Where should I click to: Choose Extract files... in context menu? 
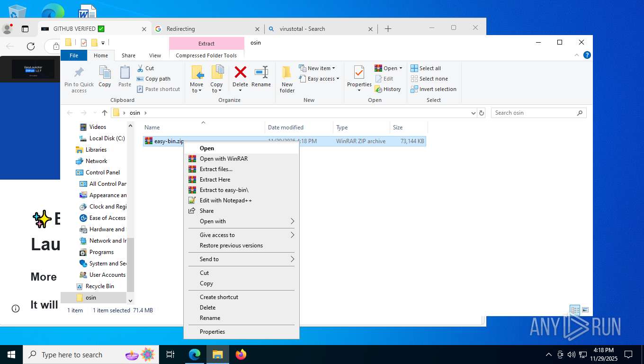tap(241, 169)
